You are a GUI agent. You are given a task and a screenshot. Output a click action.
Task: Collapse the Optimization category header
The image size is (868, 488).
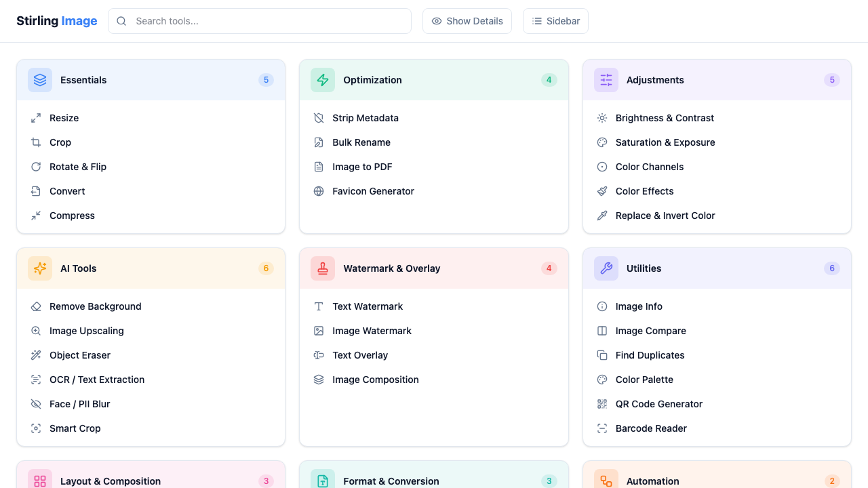(x=434, y=80)
